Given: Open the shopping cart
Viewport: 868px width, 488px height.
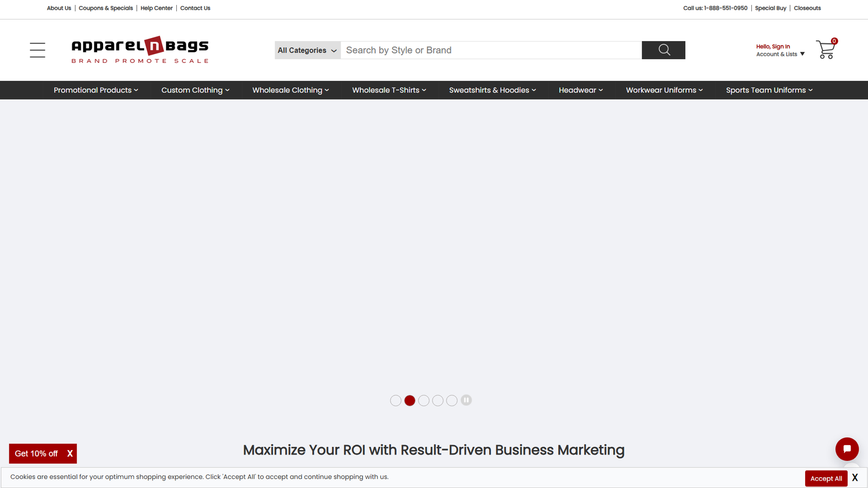Looking at the screenshot, I should 826,50.
